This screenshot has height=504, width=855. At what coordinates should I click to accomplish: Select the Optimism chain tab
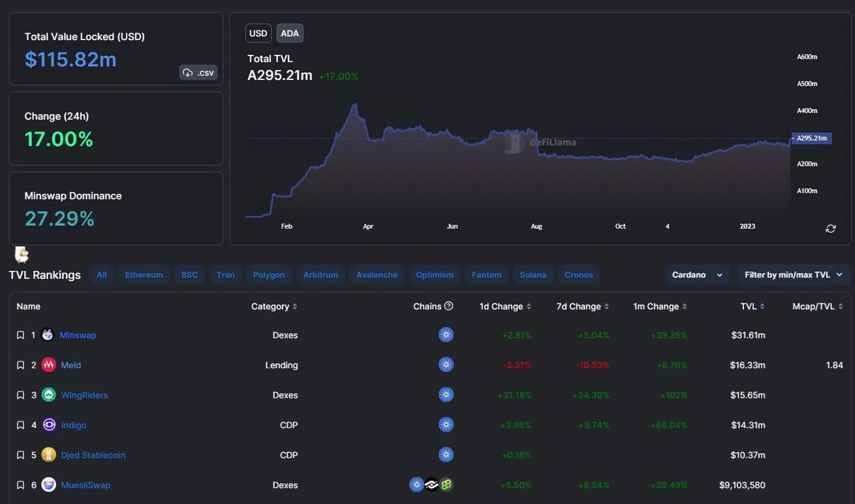(x=435, y=275)
